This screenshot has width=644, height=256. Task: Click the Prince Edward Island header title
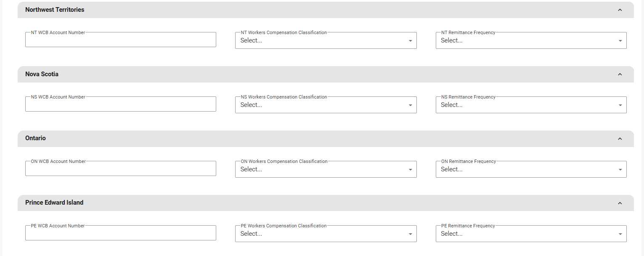coord(54,203)
